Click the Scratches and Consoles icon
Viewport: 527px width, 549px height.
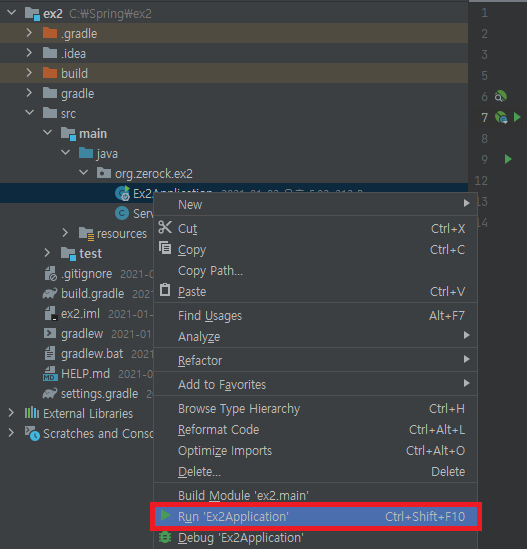point(32,433)
